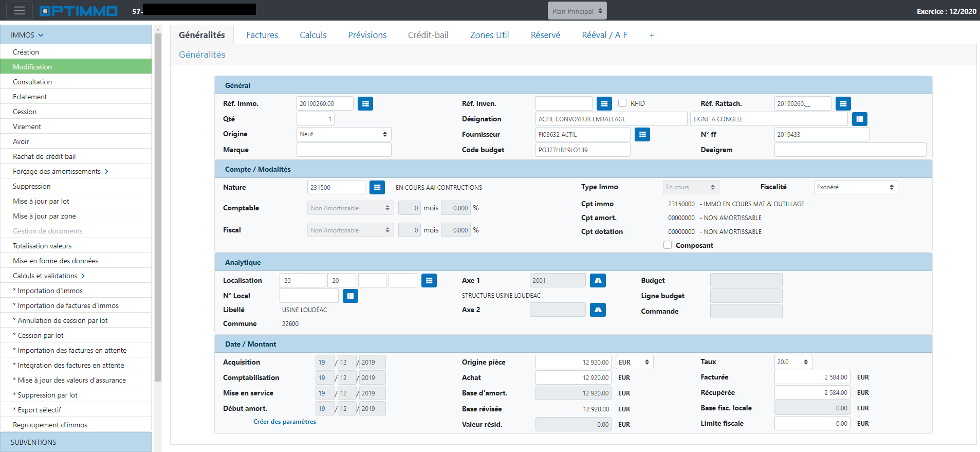
Task: Open Cession in the sidebar
Action: click(76, 112)
